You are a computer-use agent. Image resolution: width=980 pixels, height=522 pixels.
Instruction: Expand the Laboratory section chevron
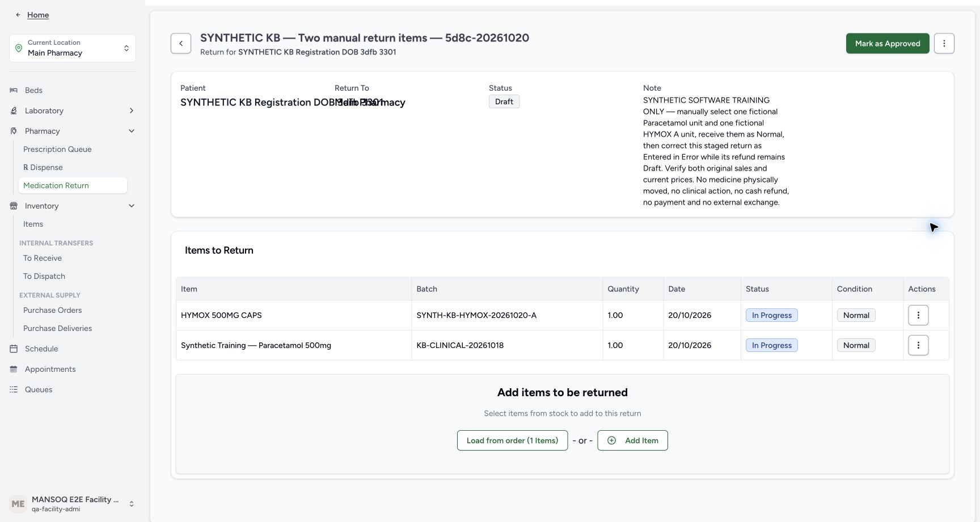(x=132, y=111)
